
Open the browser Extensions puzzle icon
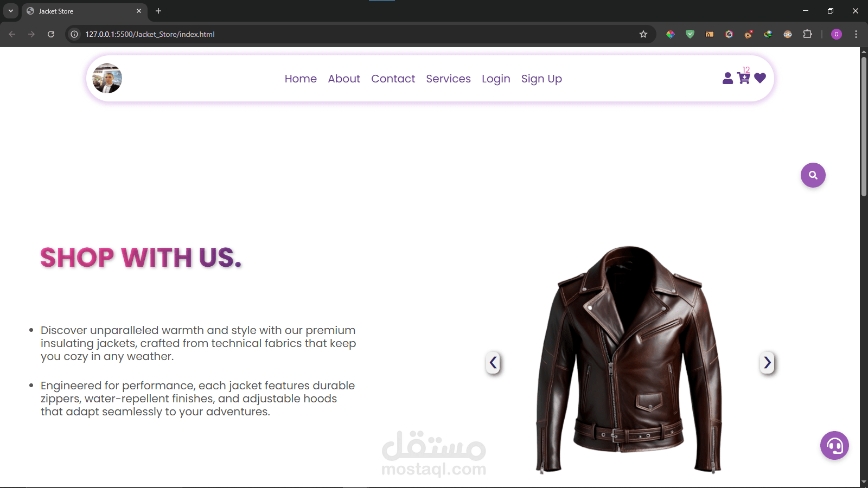point(808,34)
